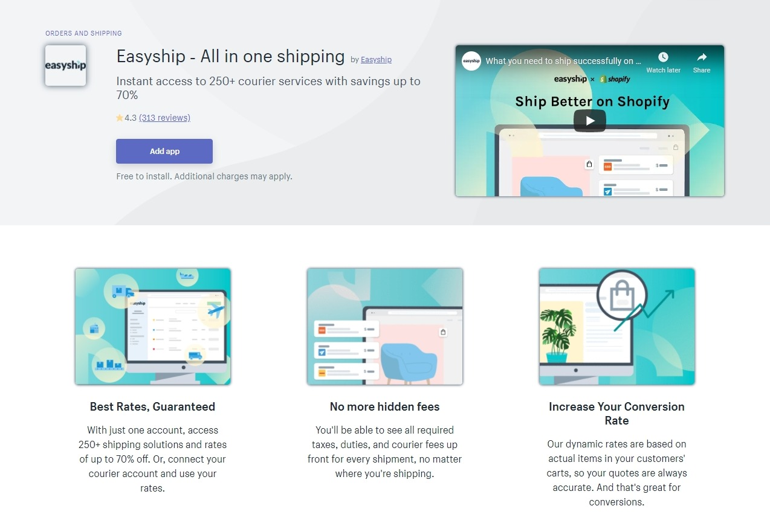Image resolution: width=770 pixels, height=532 pixels.
Task: Click the Share arrow icon on video
Action: (x=702, y=57)
